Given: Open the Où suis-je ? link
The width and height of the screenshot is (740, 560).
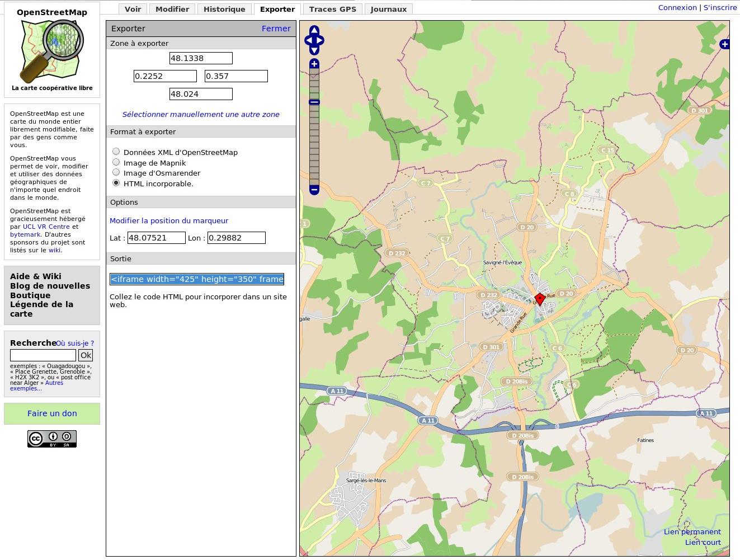Looking at the screenshot, I should tap(75, 343).
